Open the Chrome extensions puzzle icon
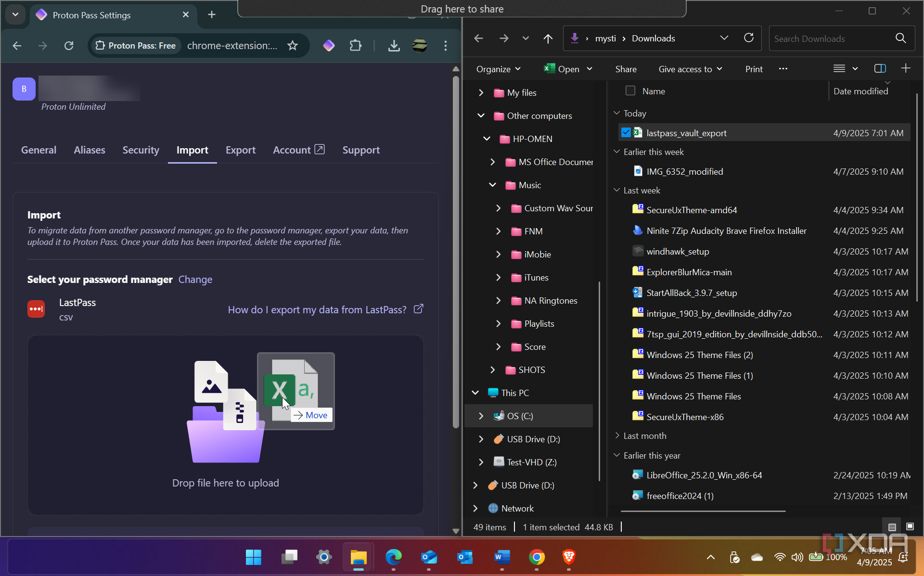The height and width of the screenshot is (576, 924). pos(356,45)
